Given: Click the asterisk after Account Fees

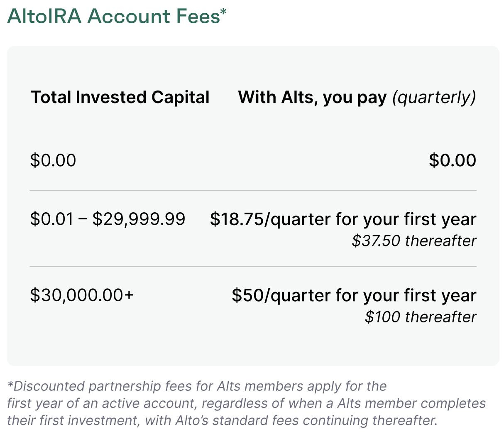Looking at the screenshot, I should (223, 11).
